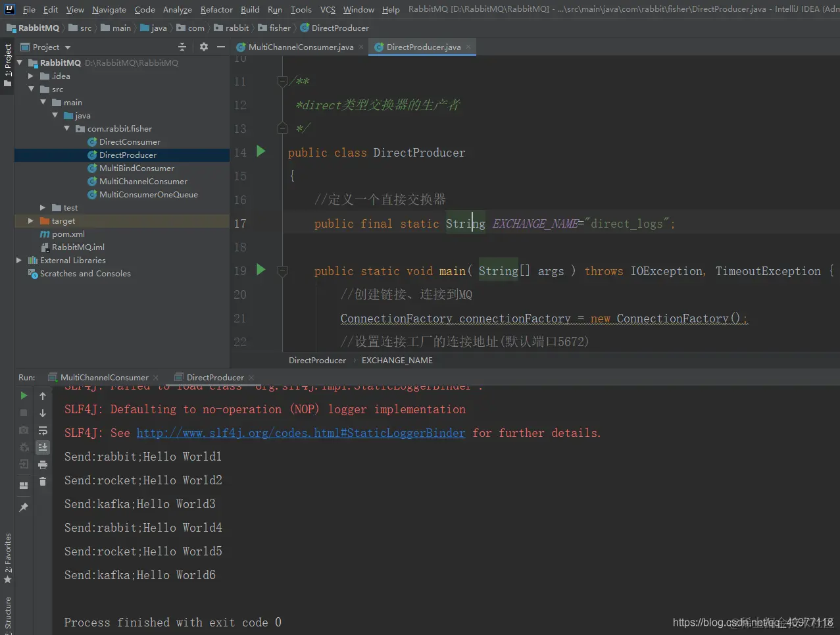Viewport: 840px width, 635px height.
Task: Click the Restore Layout icon in Run panel
Action: pos(24,486)
